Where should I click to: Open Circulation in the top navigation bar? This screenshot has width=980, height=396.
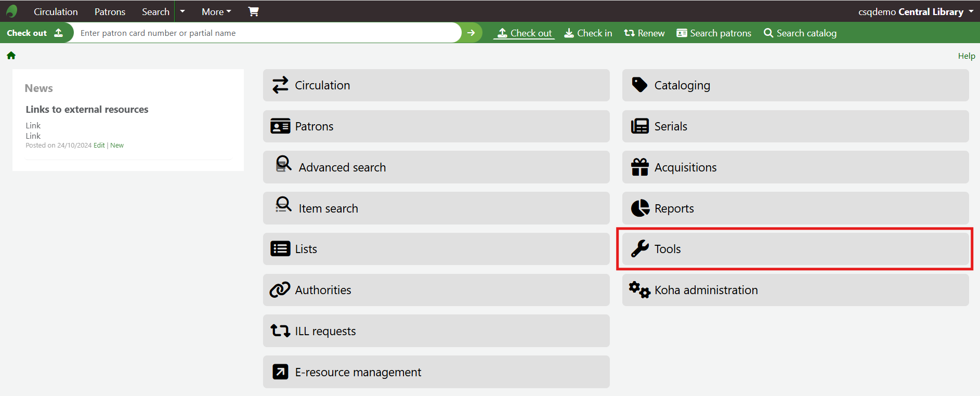(56, 11)
